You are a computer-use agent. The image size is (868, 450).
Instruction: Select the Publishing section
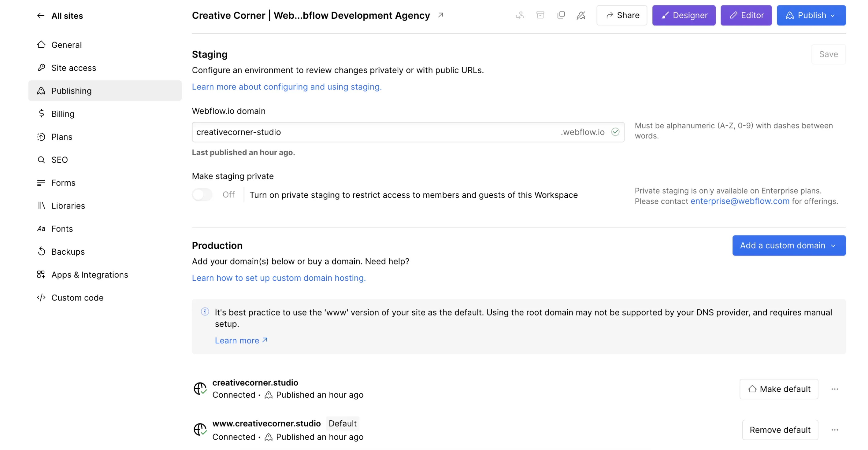tap(105, 90)
